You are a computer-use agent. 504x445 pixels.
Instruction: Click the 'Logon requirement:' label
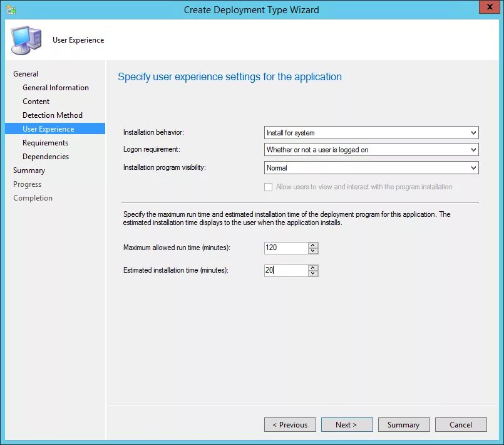coord(152,149)
